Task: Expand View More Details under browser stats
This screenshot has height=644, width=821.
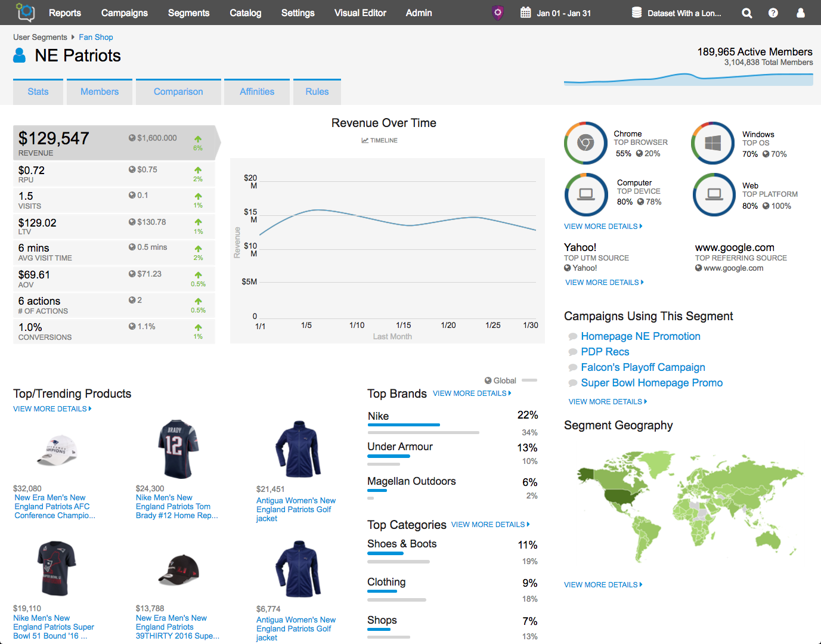Action: pyautogui.click(x=603, y=227)
